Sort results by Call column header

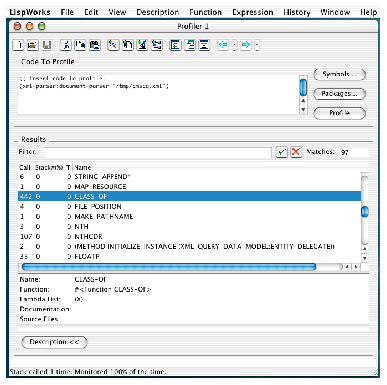(25, 168)
